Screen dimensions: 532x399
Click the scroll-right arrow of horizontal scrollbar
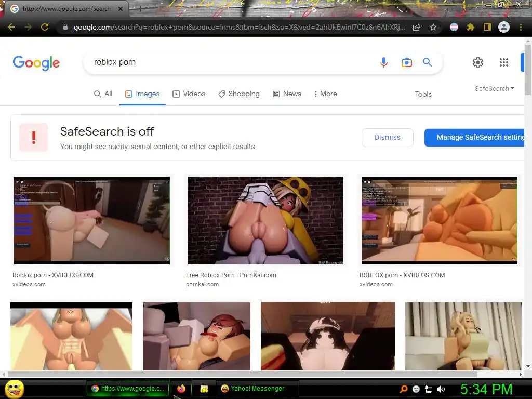point(521,374)
